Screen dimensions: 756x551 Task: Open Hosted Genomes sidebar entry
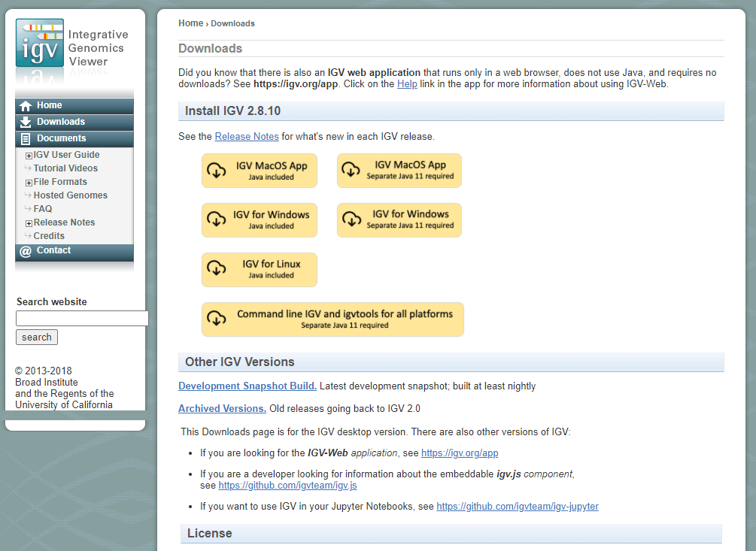click(71, 195)
